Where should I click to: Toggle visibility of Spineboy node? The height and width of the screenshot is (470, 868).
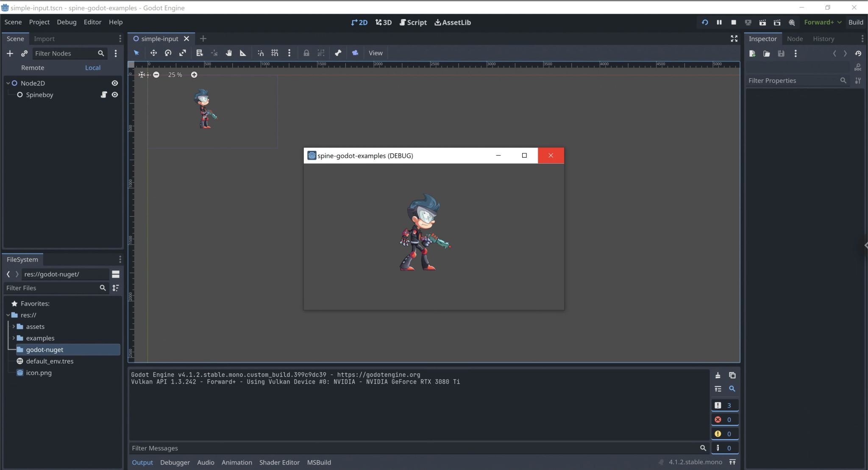[115, 95]
